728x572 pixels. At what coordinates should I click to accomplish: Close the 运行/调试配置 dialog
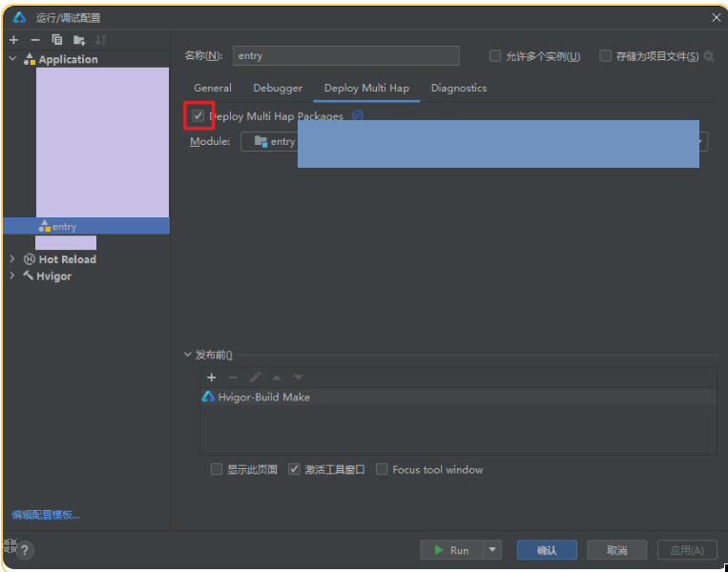coord(717,17)
